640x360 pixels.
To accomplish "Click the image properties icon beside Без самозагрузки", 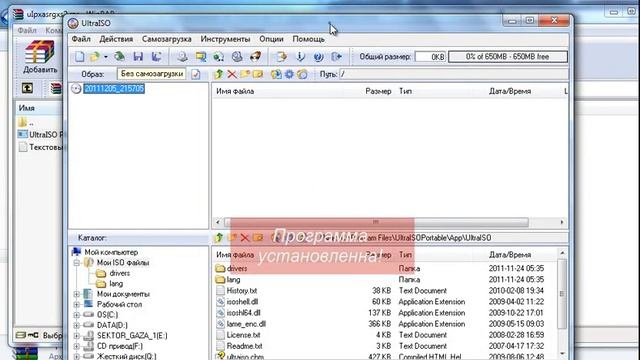I will point(196,74).
